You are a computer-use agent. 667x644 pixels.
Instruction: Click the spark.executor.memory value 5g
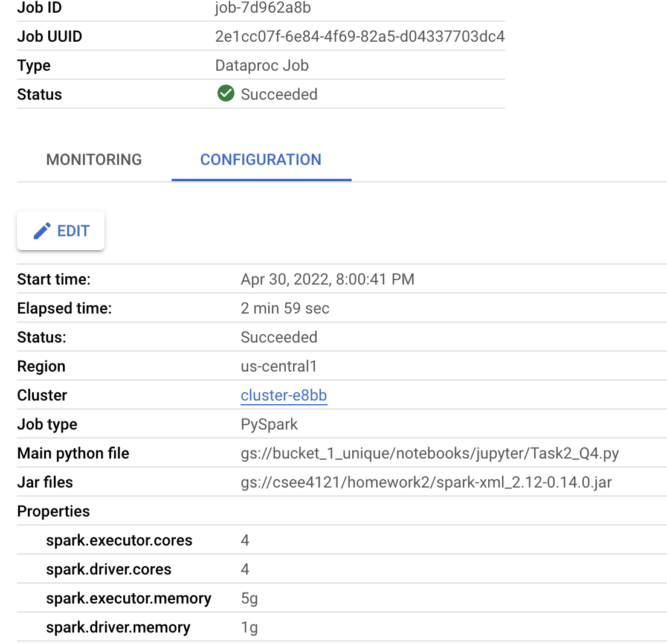250,599
